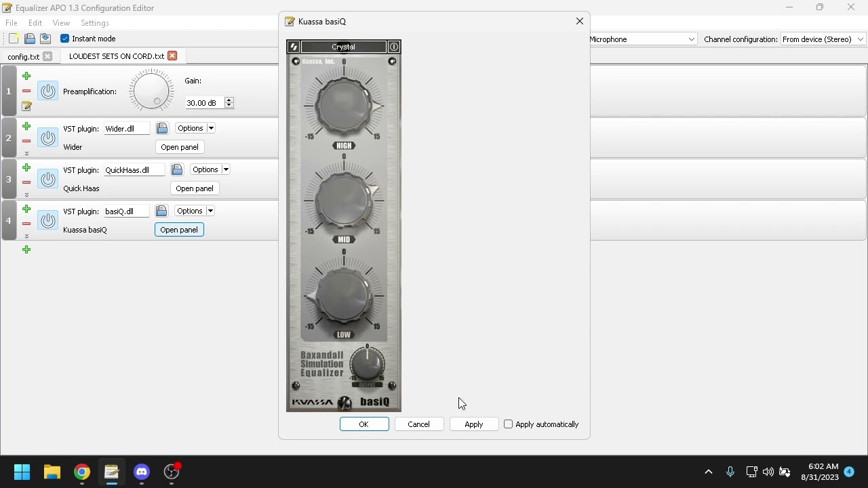Click Apply in Kuassa basiQ dialog
Screen dimensions: 868x488
tap(474, 424)
